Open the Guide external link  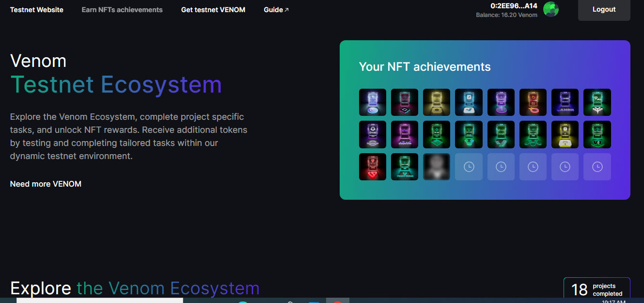(x=276, y=10)
